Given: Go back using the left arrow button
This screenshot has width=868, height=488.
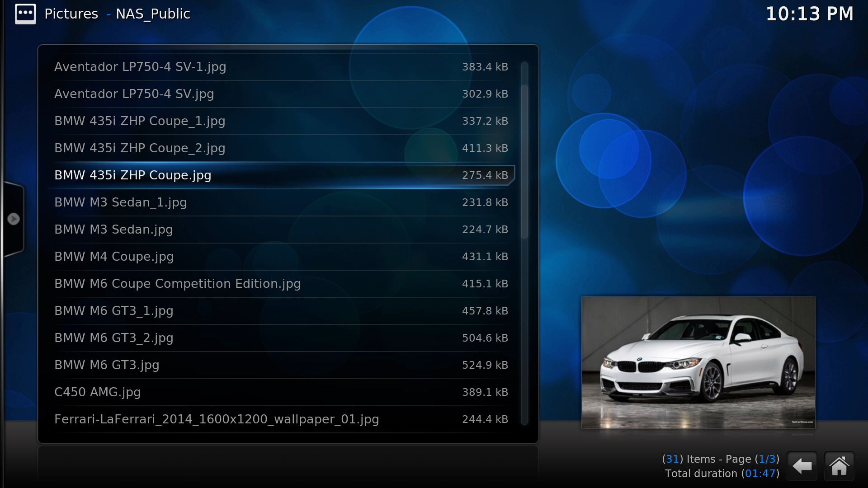Looking at the screenshot, I should tap(802, 466).
